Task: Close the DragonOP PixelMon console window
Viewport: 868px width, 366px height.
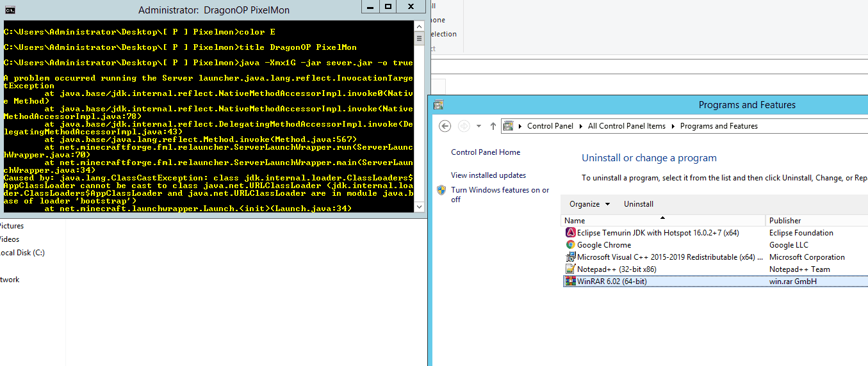Action: [x=411, y=7]
